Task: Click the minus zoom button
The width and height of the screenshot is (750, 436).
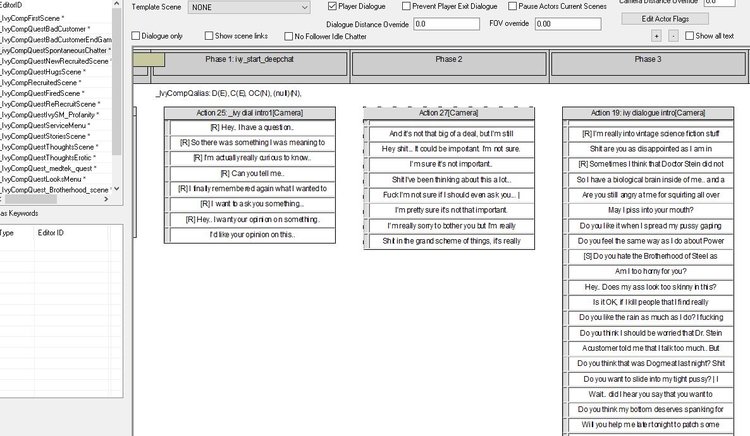Action: point(673,36)
